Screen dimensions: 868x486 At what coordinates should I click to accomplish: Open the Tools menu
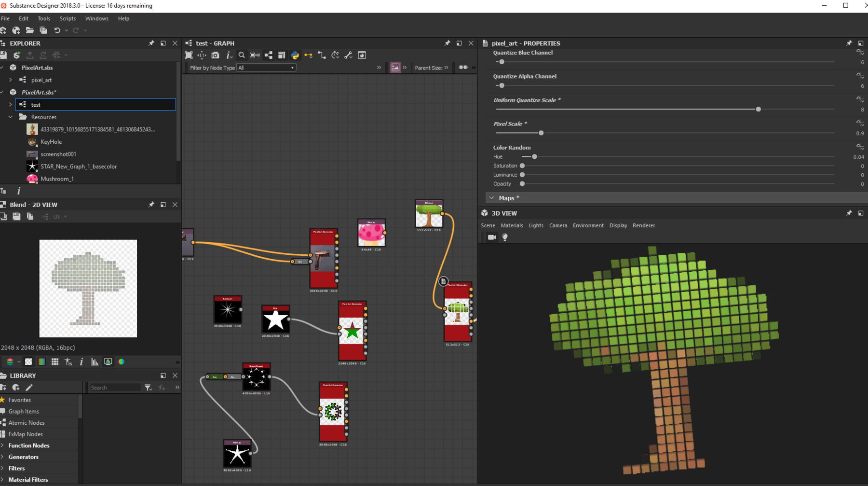point(44,18)
